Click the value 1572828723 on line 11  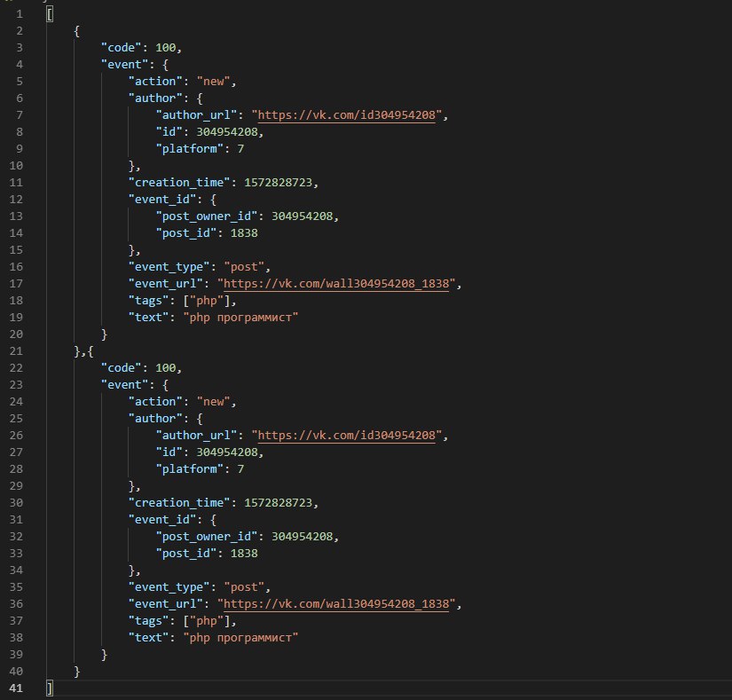pyautogui.click(x=279, y=183)
